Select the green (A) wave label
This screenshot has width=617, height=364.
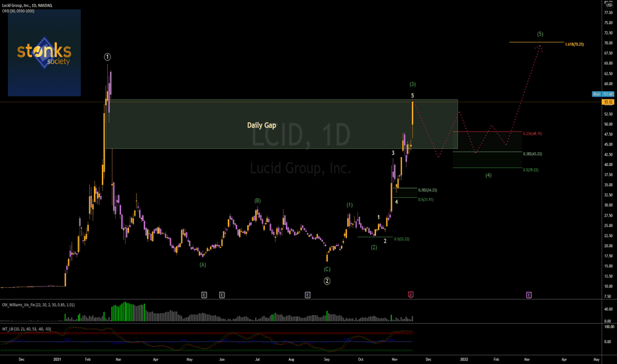pyautogui.click(x=203, y=265)
